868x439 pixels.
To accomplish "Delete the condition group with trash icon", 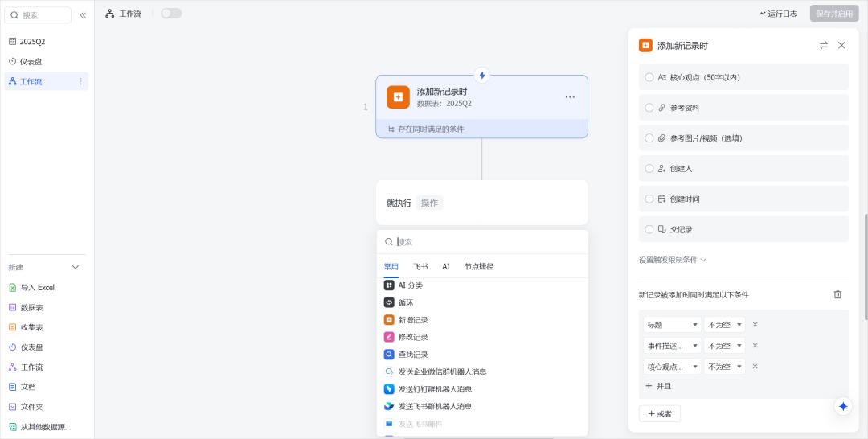I will tap(837, 294).
